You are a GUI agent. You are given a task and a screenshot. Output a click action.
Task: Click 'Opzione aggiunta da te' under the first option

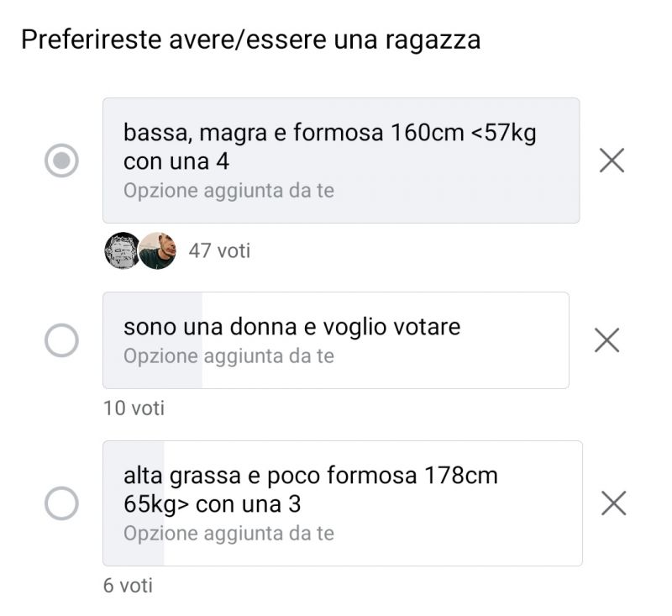[x=228, y=191]
